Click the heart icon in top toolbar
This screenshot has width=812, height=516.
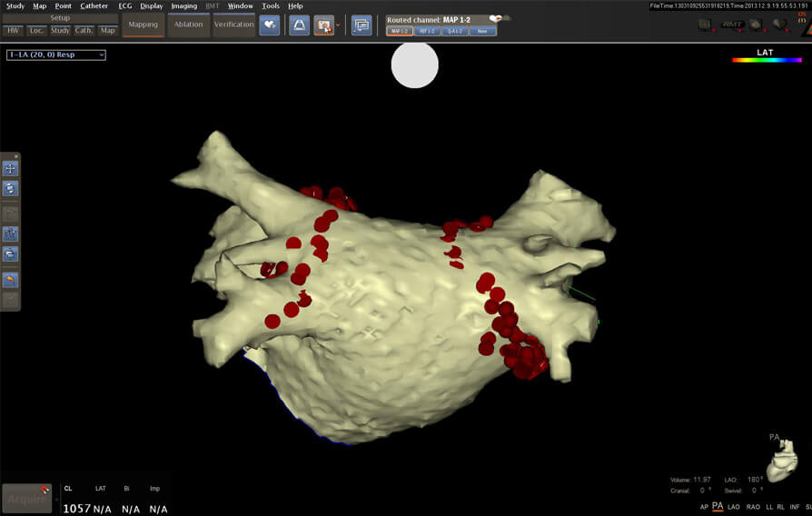(269, 25)
